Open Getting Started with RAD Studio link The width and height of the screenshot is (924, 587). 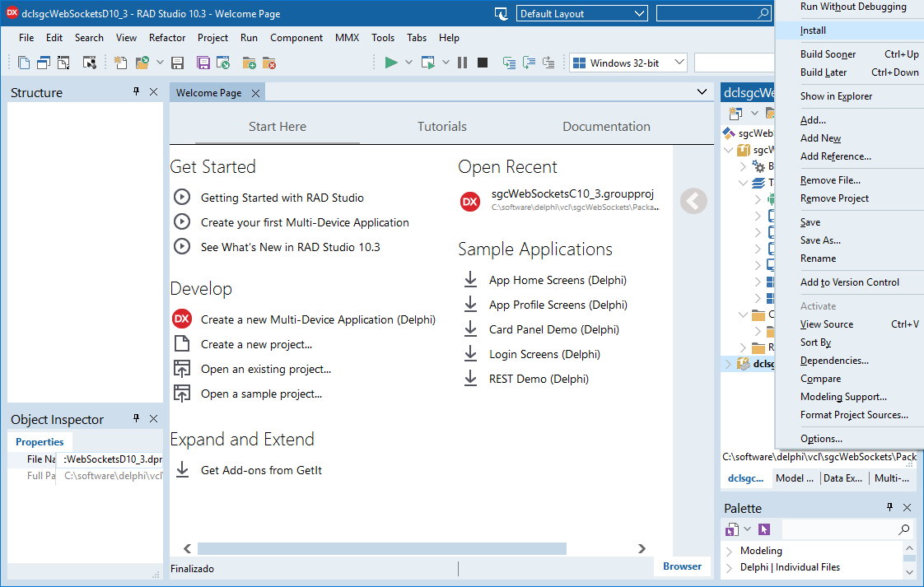pos(282,198)
